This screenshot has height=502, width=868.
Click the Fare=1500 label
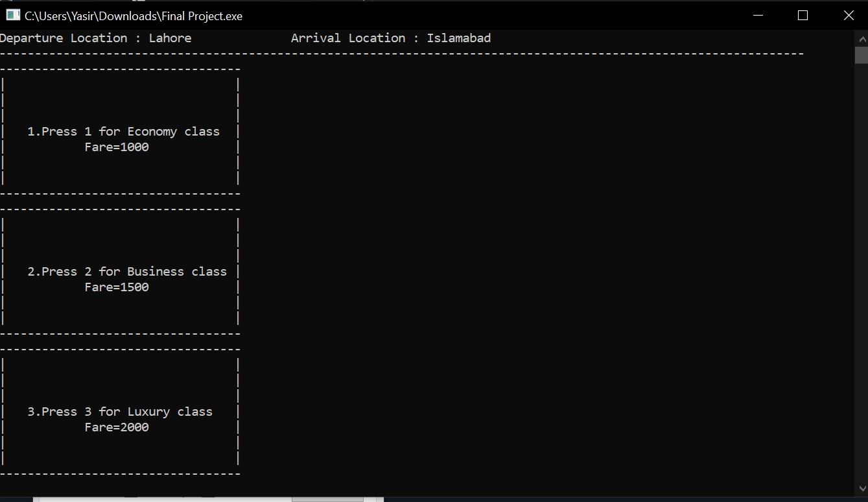coord(117,287)
